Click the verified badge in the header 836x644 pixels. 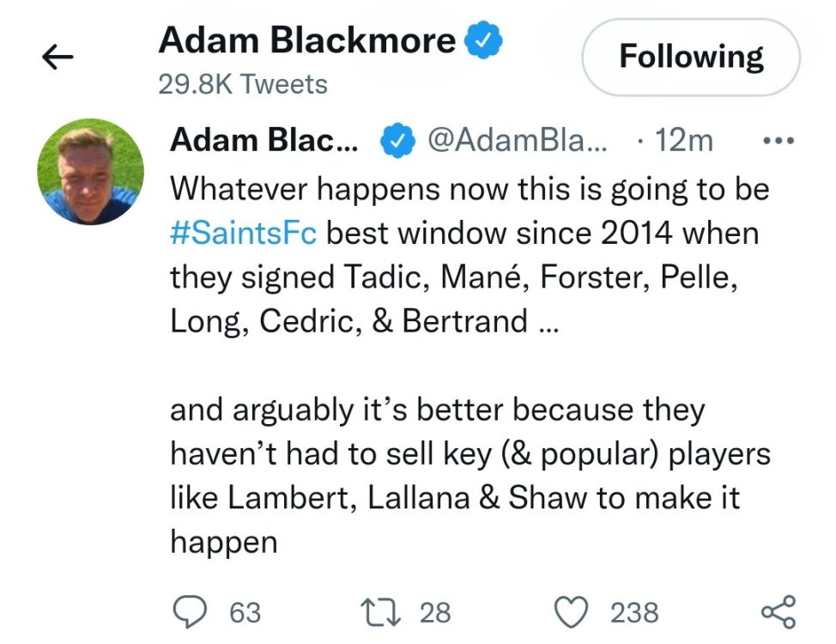point(483,40)
